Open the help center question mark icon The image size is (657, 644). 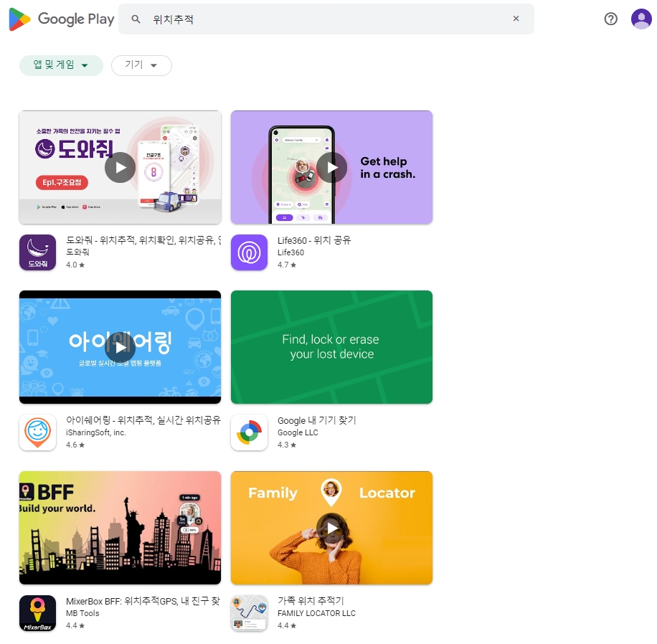tap(610, 19)
